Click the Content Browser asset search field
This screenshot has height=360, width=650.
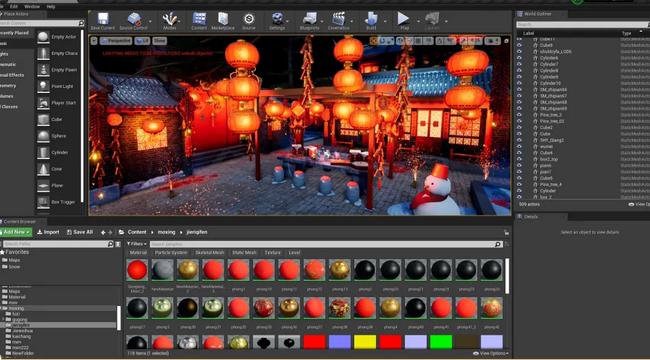326,244
